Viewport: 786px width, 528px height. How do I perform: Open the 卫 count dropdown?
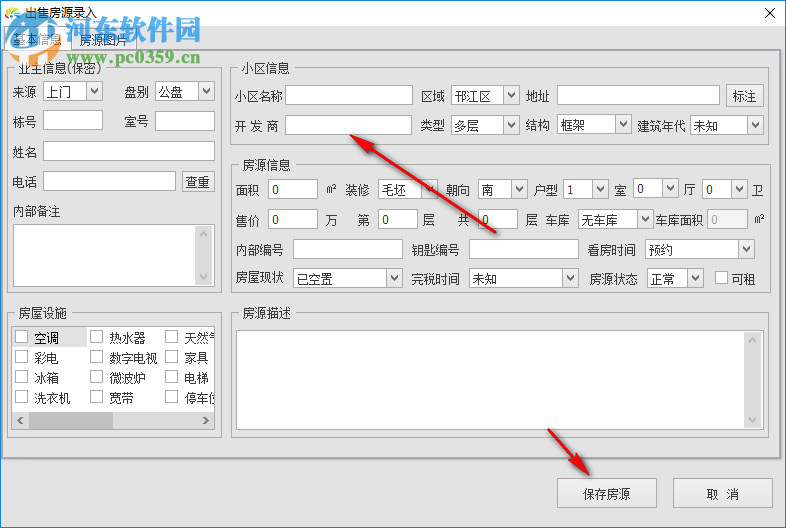pos(724,189)
